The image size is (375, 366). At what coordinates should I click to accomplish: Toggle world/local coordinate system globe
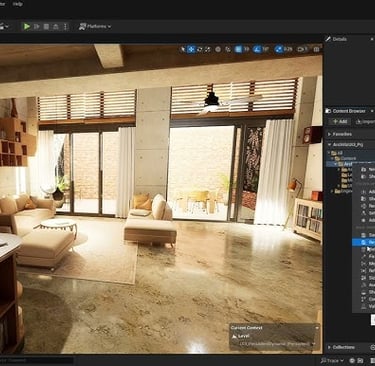tap(218, 49)
